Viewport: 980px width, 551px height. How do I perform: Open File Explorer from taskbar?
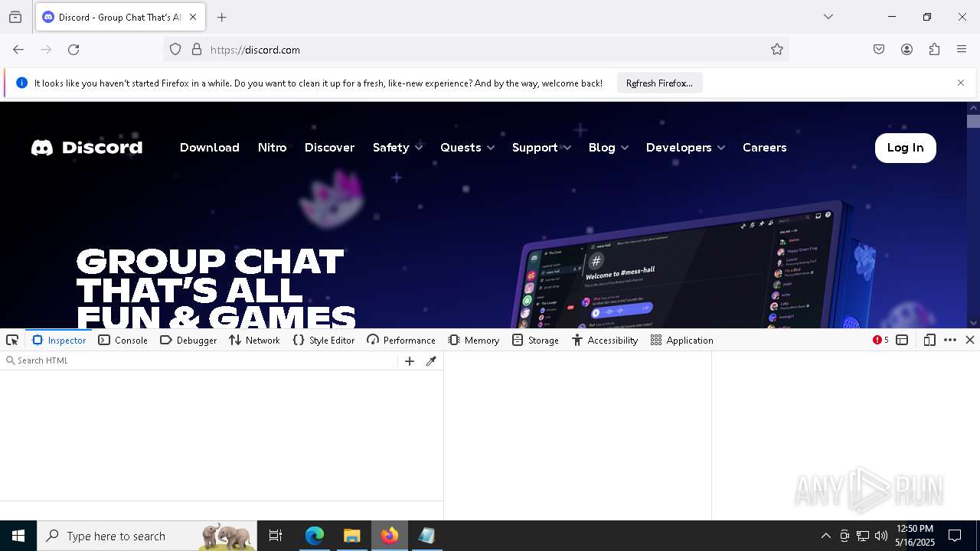point(351,536)
